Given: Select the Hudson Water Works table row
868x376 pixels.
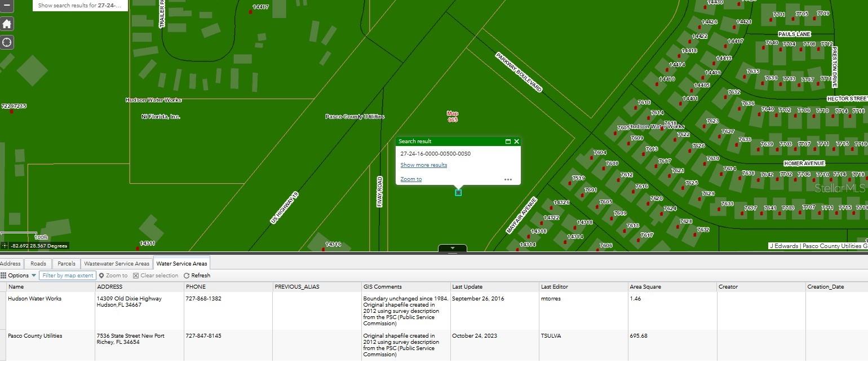Looking at the screenshot, I should click(x=51, y=310).
